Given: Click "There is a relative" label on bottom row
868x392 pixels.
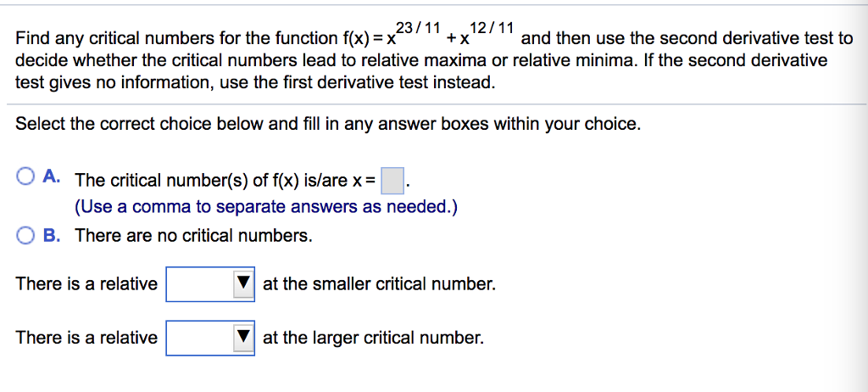Looking at the screenshot, I should 86,338.
